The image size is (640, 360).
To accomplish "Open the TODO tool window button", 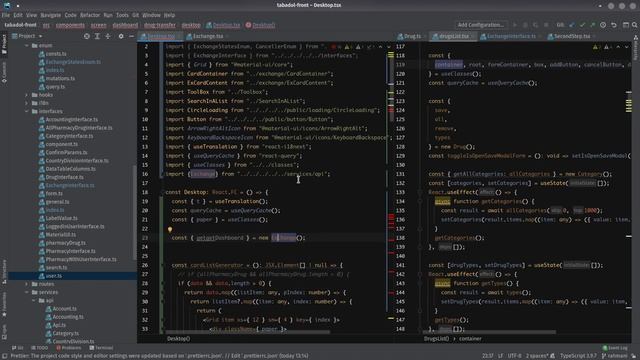I will pos(40,348).
